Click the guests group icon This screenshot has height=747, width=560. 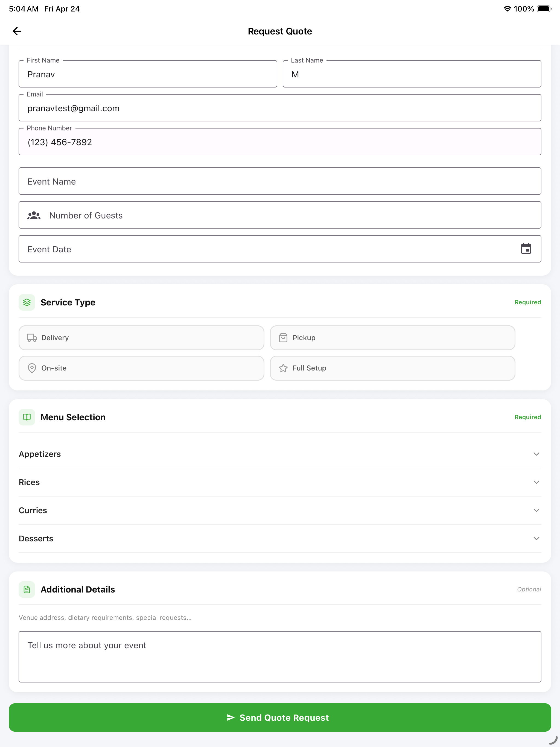[34, 215]
